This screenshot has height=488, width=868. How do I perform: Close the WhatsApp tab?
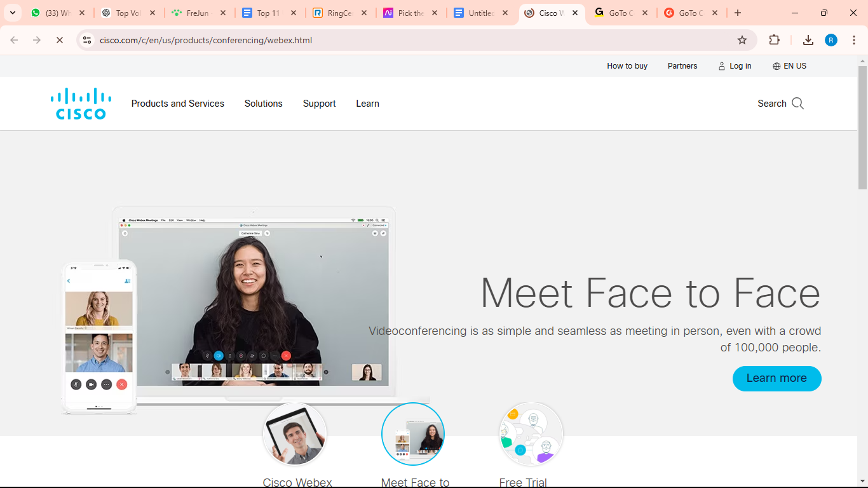(82, 13)
